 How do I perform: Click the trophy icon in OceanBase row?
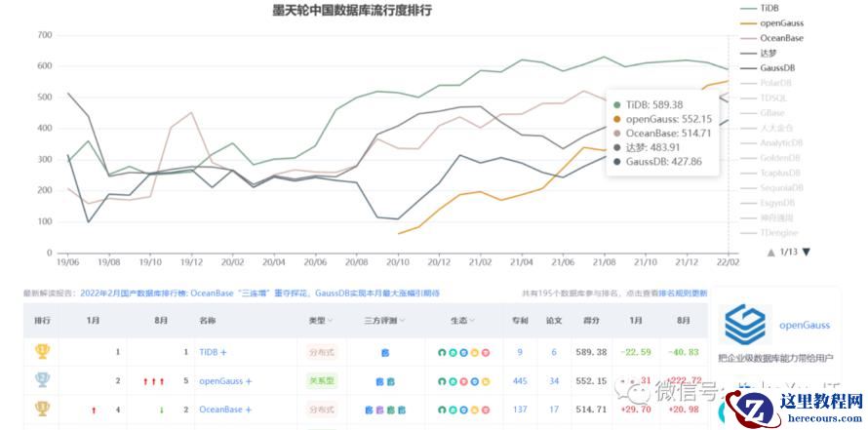click(42, 409)
